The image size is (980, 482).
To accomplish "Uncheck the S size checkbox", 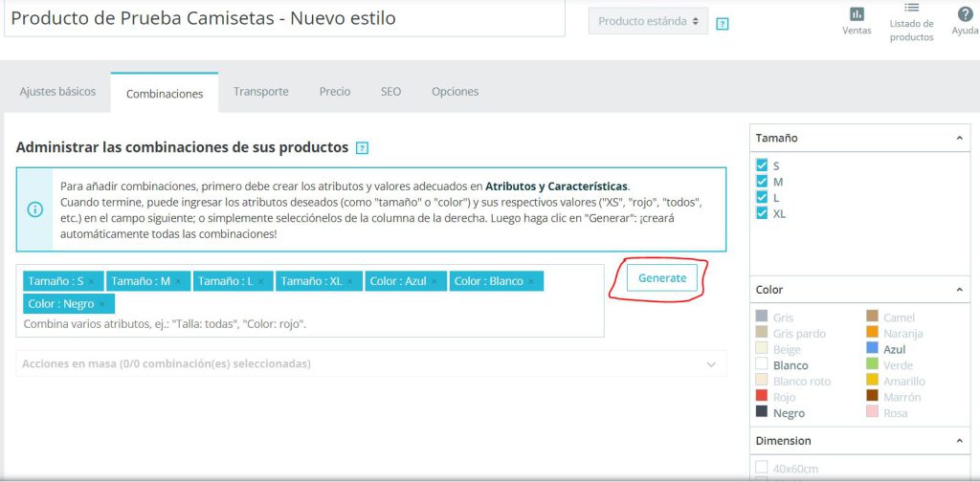I will click(x=761, y=165).
